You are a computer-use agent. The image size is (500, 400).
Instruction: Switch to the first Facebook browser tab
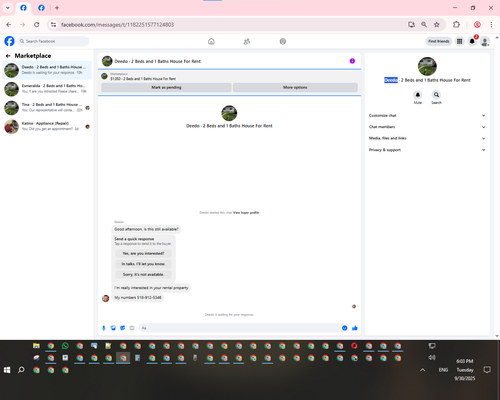(23, 8)
